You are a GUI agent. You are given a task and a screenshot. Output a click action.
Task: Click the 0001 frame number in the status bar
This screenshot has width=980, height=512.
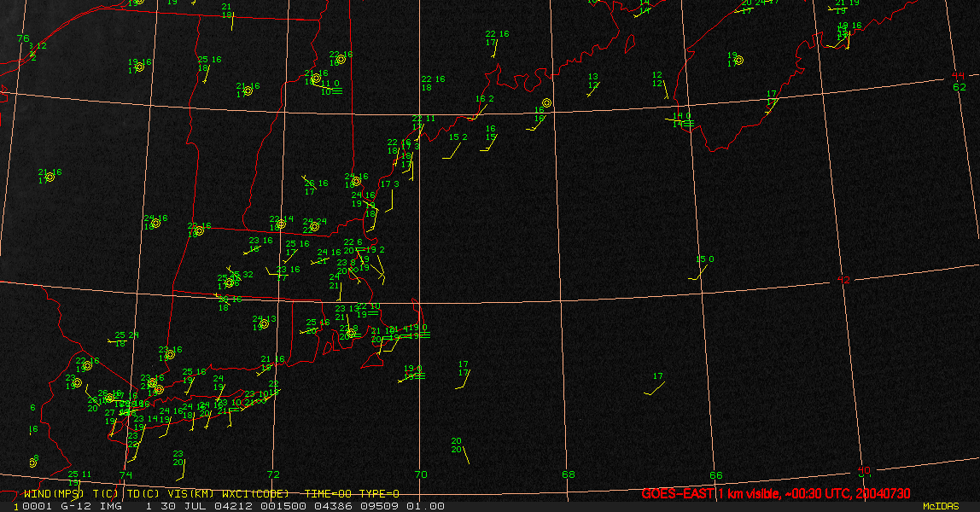point(38,506)
